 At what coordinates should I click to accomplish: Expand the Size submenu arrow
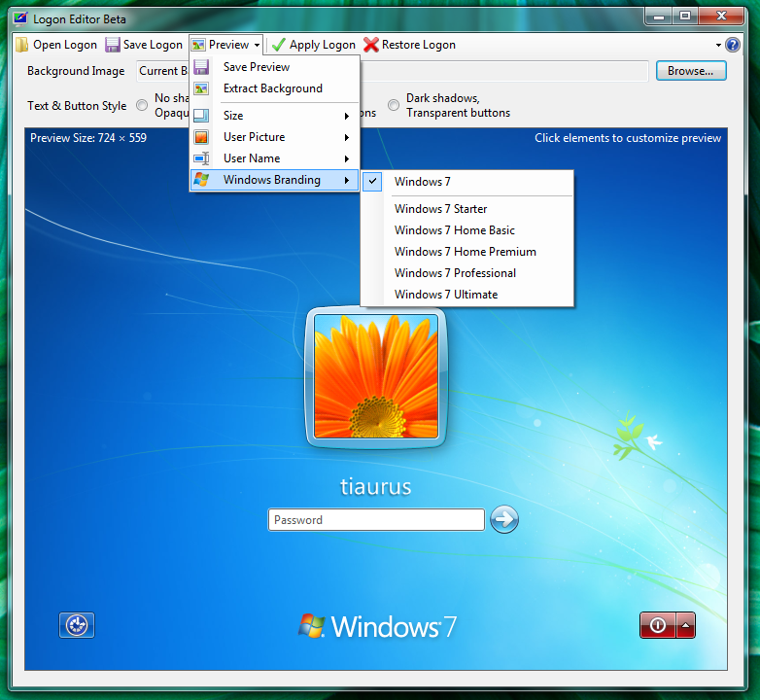coord(347,116)
